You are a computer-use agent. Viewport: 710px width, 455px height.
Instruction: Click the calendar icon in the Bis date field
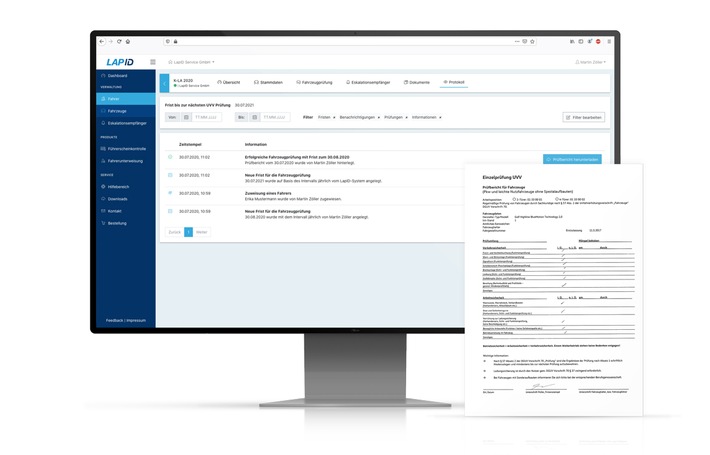point(254,118)
